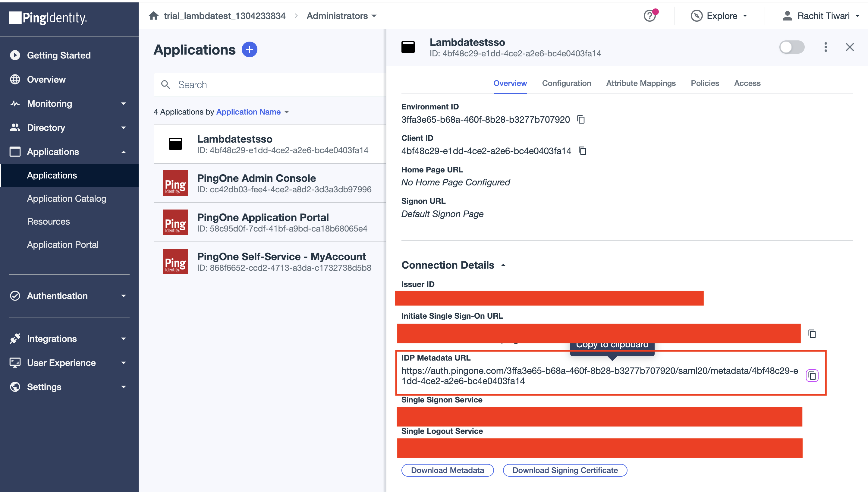Enable the Lambdatestsso application toggle

point(791,47)
